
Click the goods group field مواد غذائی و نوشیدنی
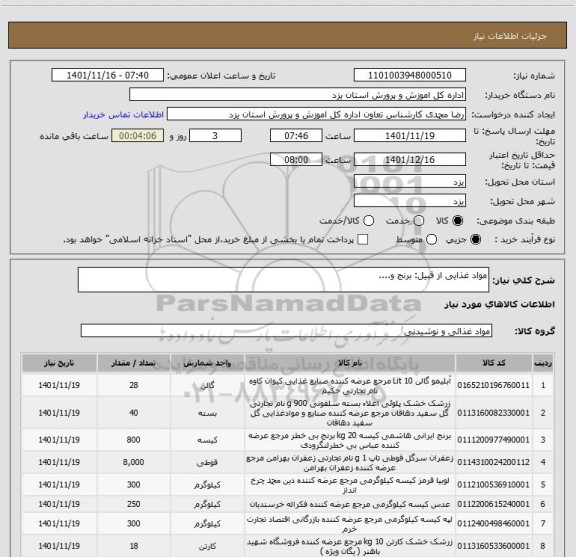(x=286, y=331)
